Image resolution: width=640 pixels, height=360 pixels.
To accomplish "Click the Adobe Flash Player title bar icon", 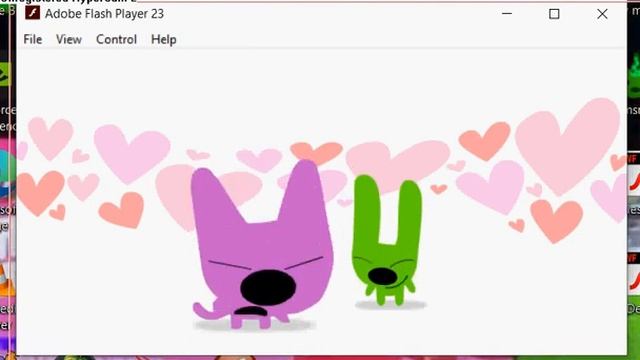I will pyautogui.click(x=33, y=13).
